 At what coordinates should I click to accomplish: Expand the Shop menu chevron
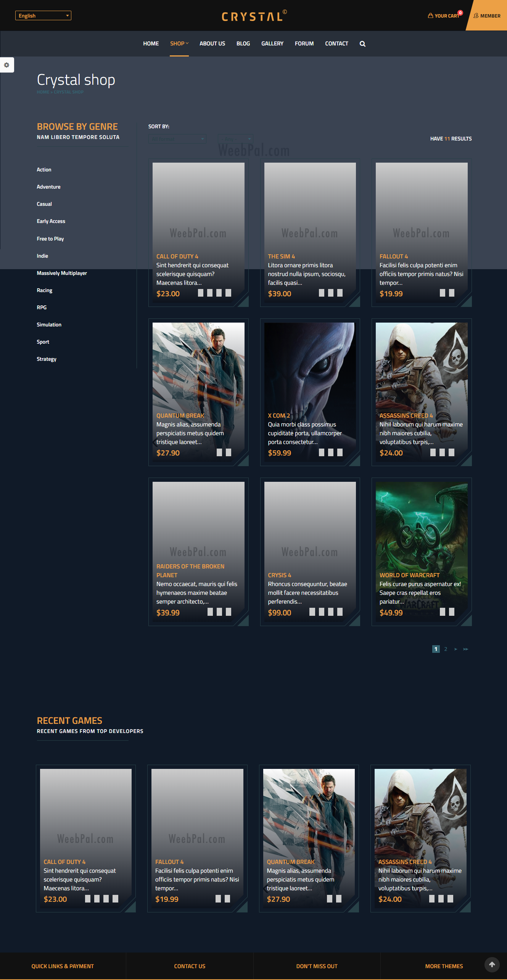click(x=187, y=43)
